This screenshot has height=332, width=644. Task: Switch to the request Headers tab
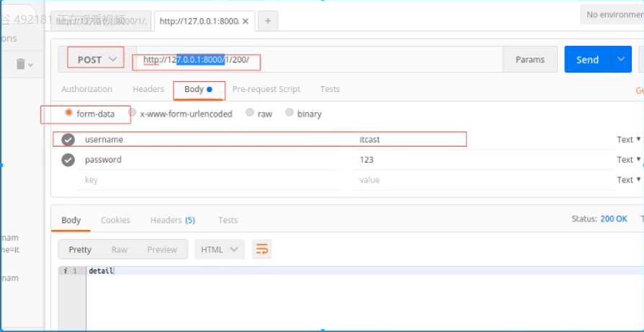pos(148,89)
